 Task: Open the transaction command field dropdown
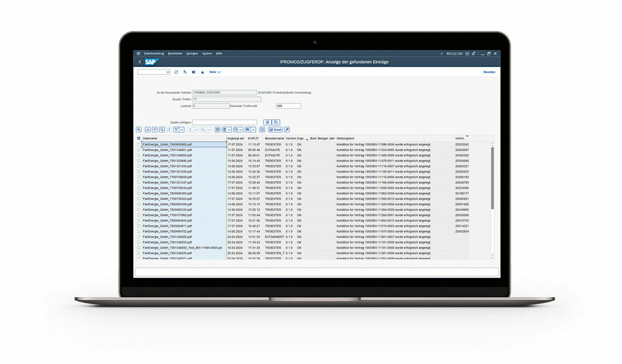[167, 72]
